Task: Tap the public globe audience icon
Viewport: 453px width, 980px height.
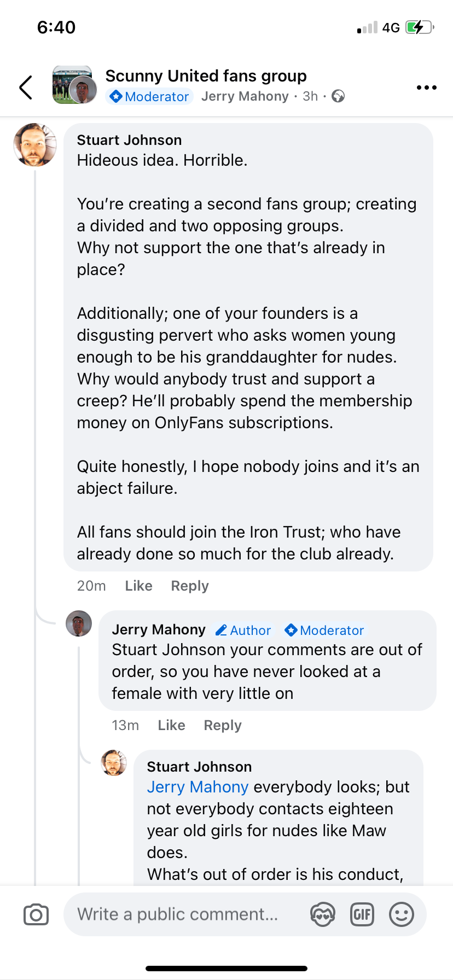Action: pyautogui.click(x=338, y=96)
